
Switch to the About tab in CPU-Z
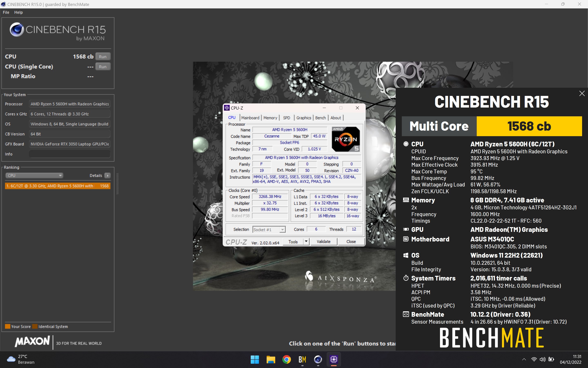(x=336, y=118)
